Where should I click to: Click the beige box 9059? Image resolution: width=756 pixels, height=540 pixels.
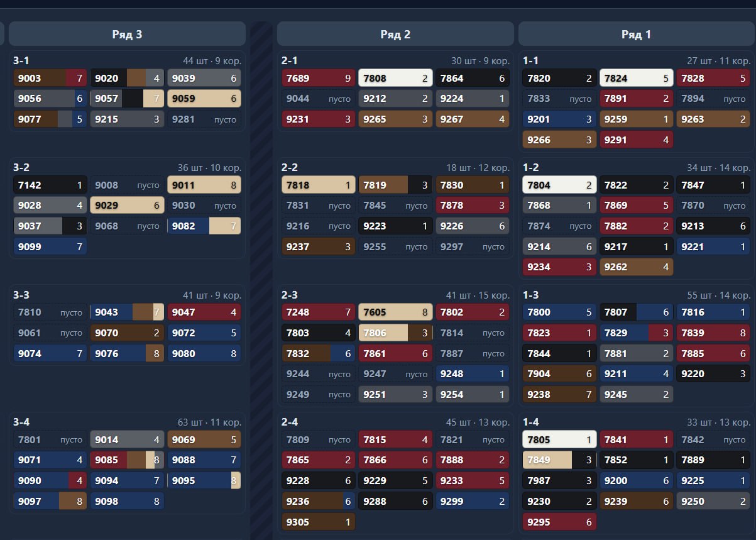(204, 99)
